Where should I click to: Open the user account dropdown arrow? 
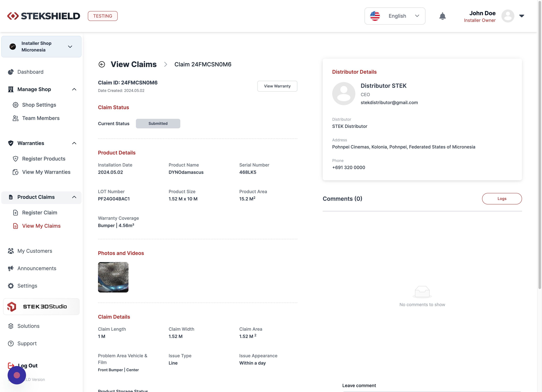521,16
